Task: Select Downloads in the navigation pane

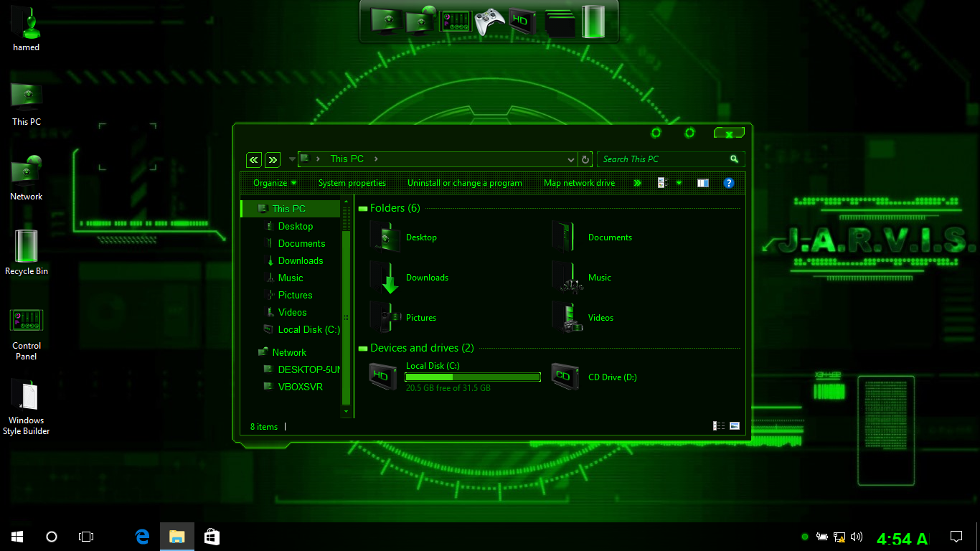Action: point(300,260)
